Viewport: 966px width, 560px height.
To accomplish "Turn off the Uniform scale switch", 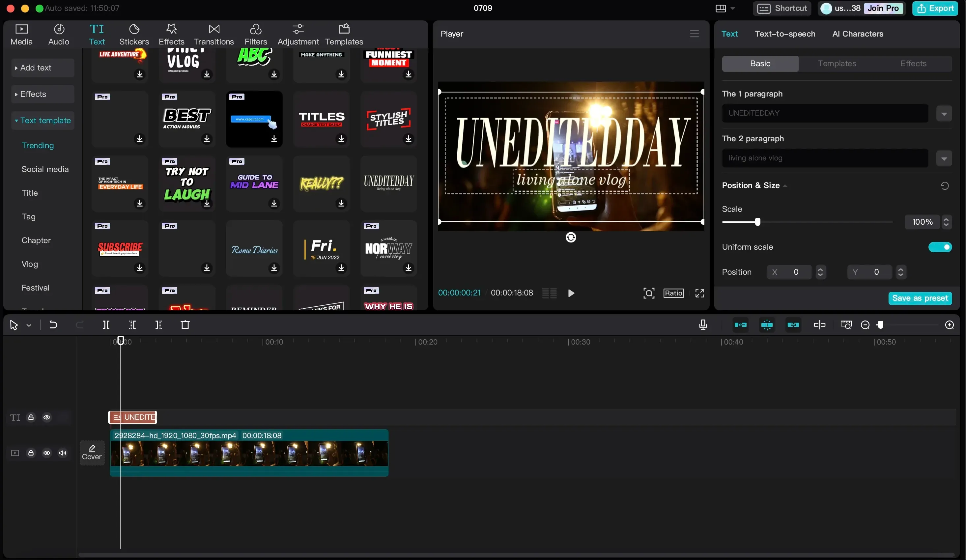I will point(940,247).
